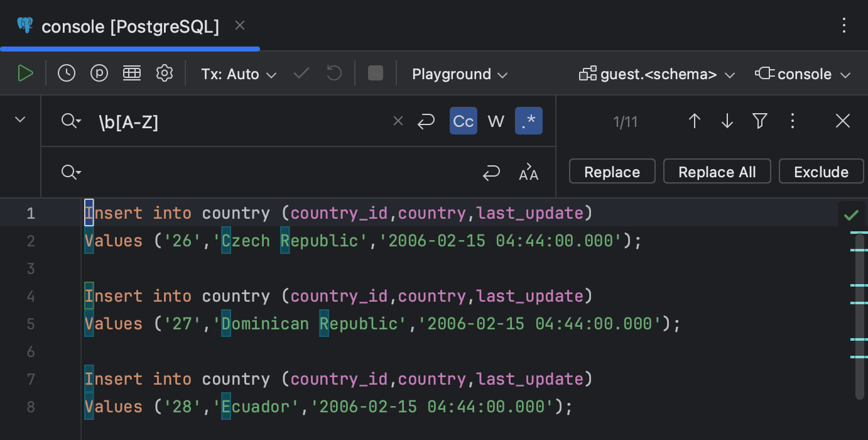Open query history clock icon
The image size is (868, 440).
click(67, 74)
